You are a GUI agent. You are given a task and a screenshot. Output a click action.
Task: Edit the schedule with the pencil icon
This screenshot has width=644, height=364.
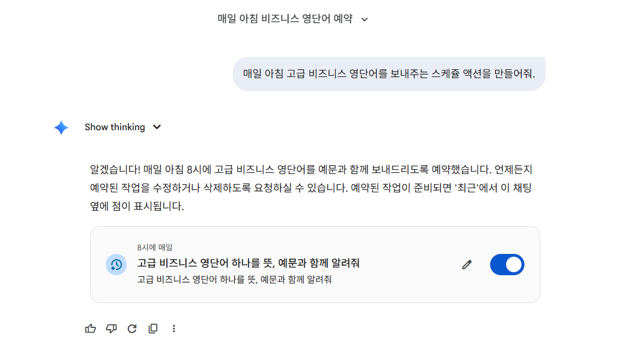click(467, 265)
